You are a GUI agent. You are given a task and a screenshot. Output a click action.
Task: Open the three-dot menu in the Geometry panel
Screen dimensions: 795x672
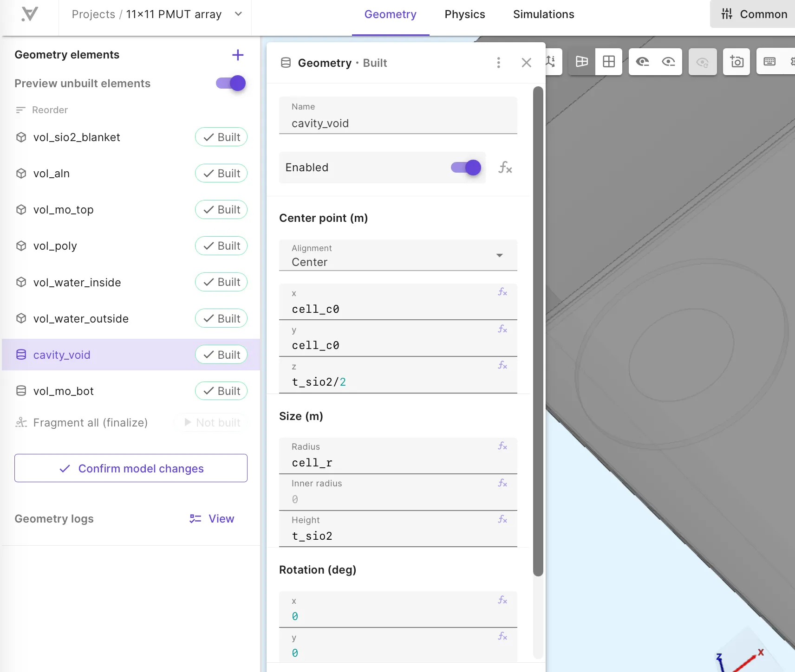coord(499,63)
